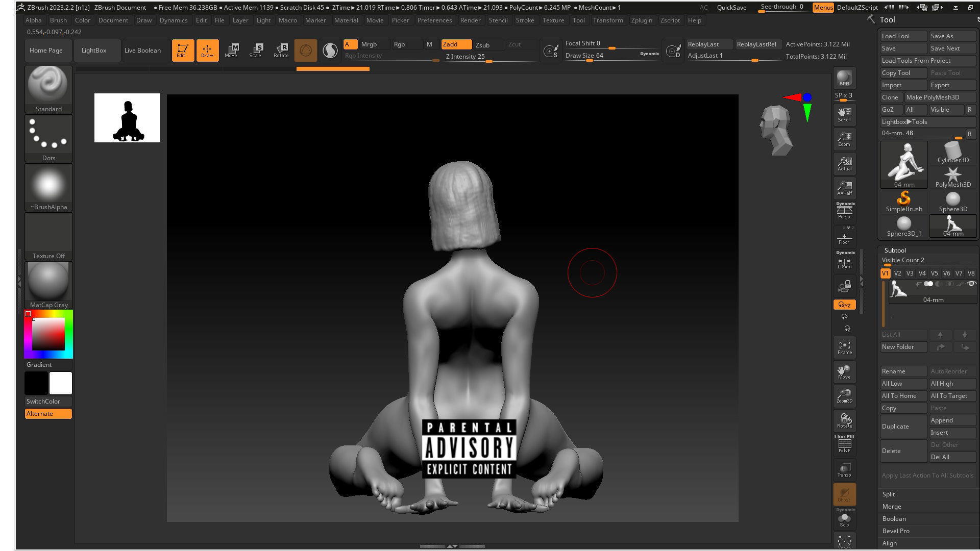The image size is (980, 551).
Task: Open the Dots stroke picker
Action: click(x=48, y=138)
